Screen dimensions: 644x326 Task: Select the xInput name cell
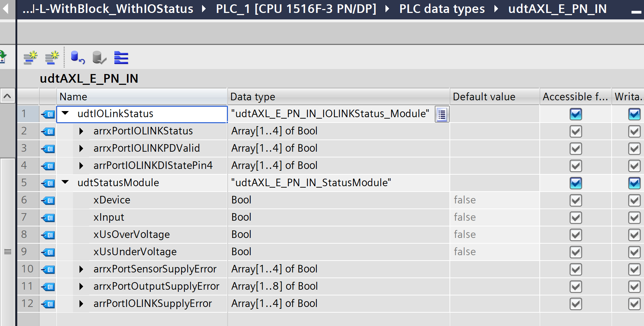pos(109,217)
